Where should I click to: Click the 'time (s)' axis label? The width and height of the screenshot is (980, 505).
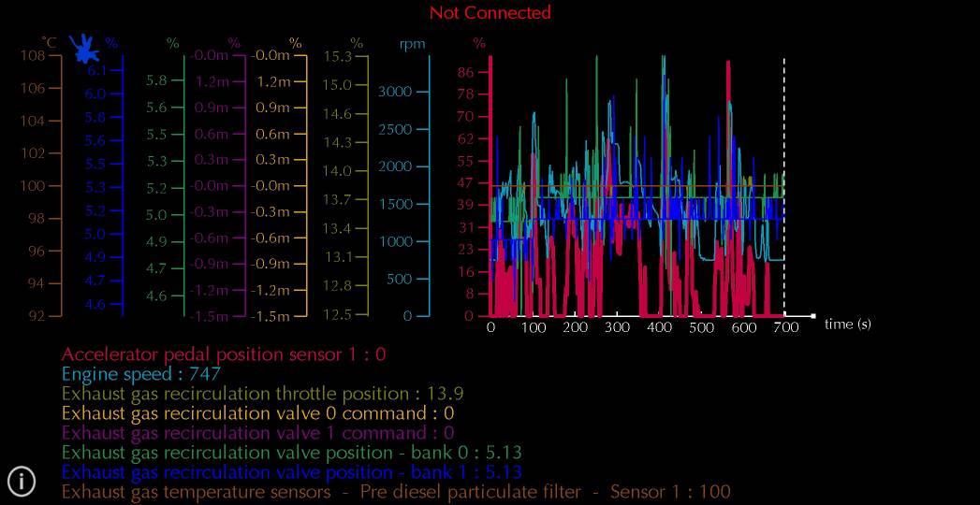tap(847, 325)
